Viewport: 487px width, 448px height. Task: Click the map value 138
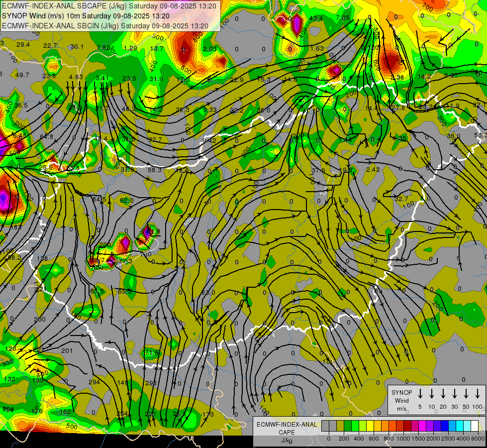click(42, 258)
